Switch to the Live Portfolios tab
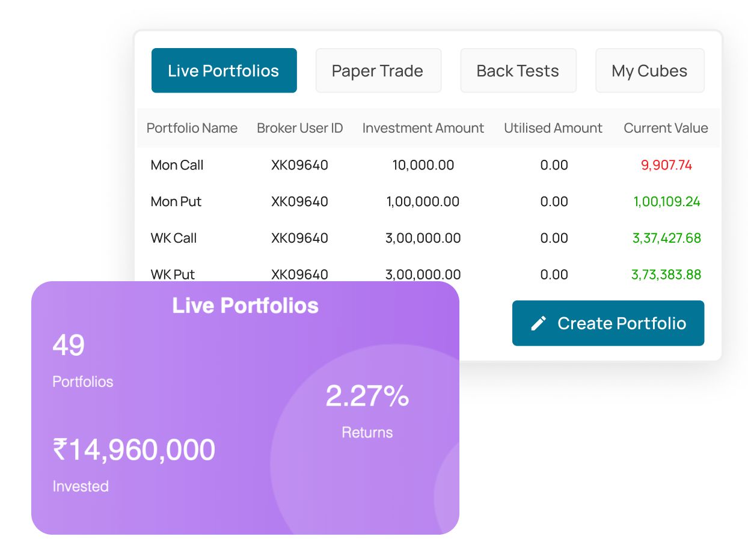Viewport: 748px width, 560px height. (x=224, y=70)
